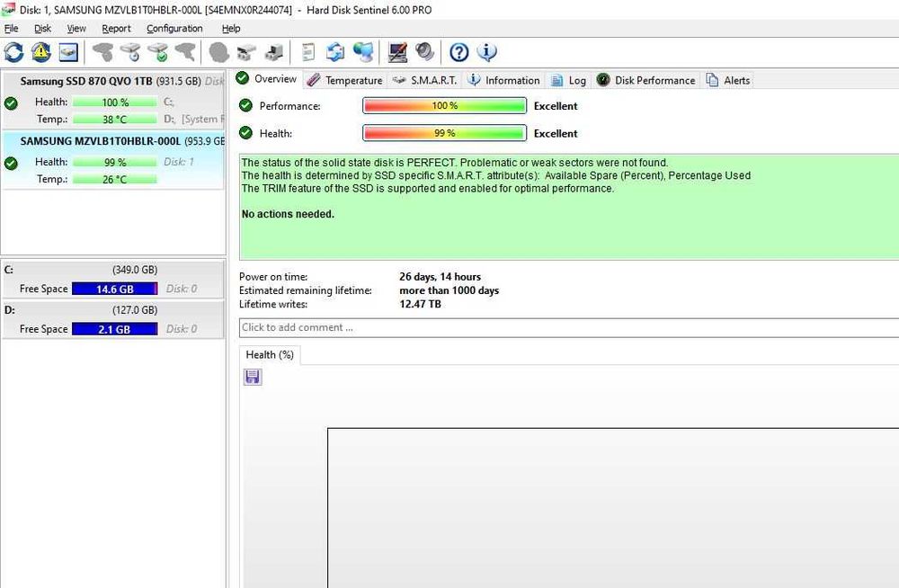Switch to the Overview tab
The width and height of the screenshot is (899, 588).
point(267,78)
